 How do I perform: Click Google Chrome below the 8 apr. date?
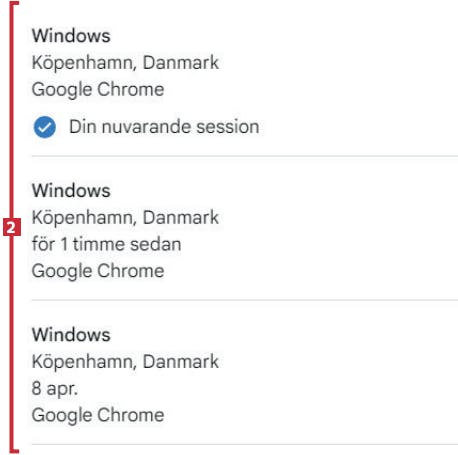(x=98, y=415)
